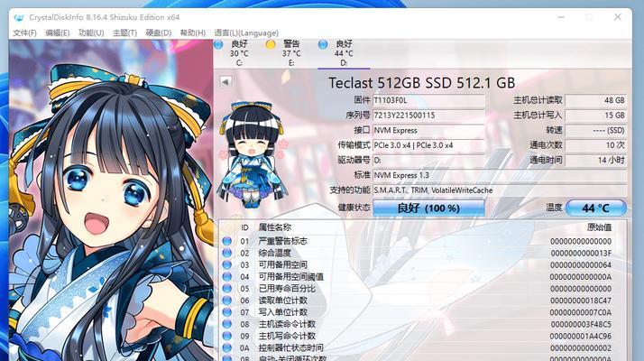Image resolution: width=644 pixels, height=361 pixels.
Task: Click raw value 000000001A4C96
Action: [581, 336]
